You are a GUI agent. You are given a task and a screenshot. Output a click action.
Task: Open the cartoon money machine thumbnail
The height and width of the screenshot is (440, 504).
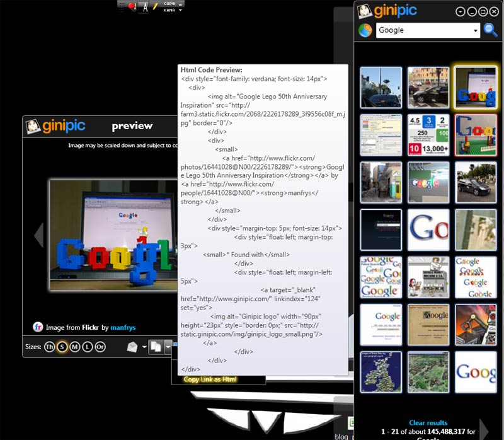[428, 277]
